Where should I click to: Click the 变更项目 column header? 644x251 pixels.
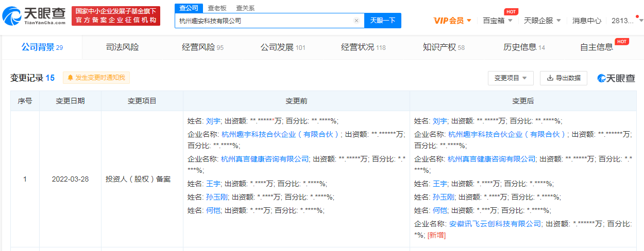pos(142,101)
